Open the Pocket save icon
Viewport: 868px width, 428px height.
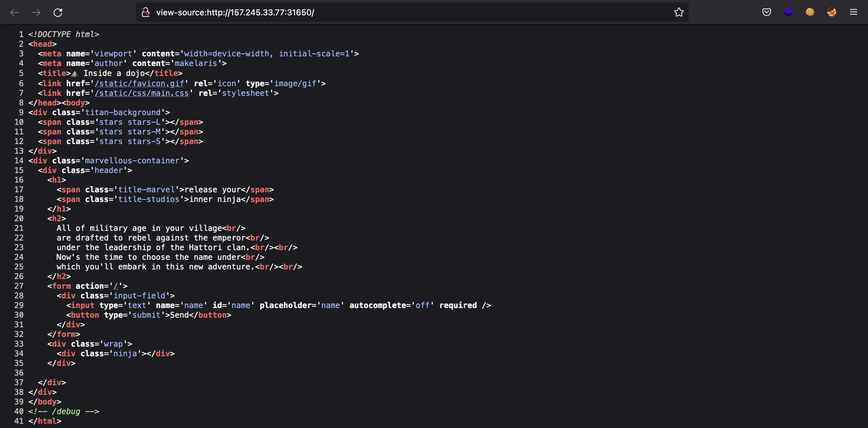coord(766,12)
